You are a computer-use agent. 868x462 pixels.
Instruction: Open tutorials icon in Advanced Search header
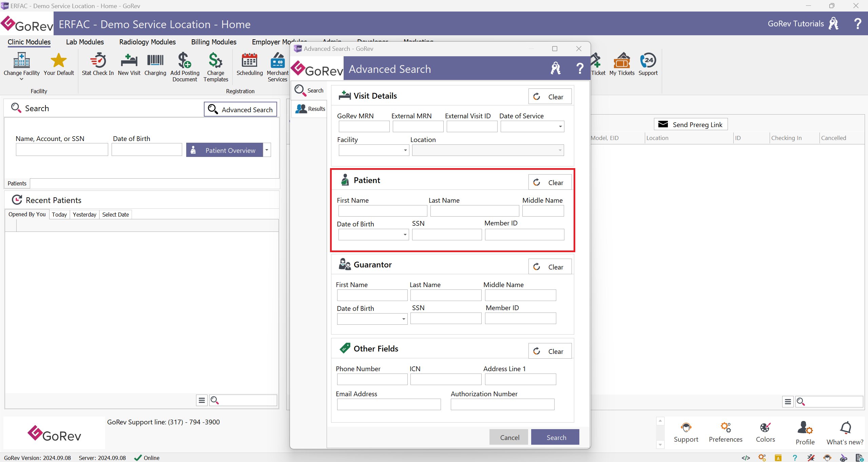pos(555,68)
